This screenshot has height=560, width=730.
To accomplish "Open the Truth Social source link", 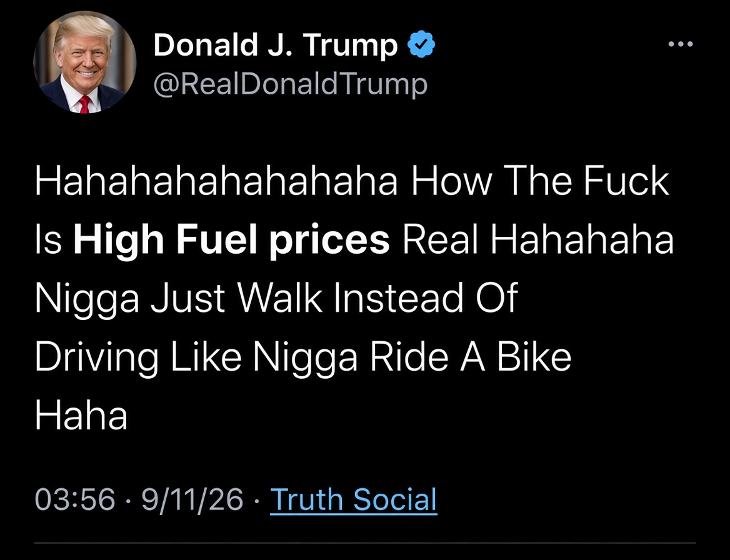I will (353, 499).
